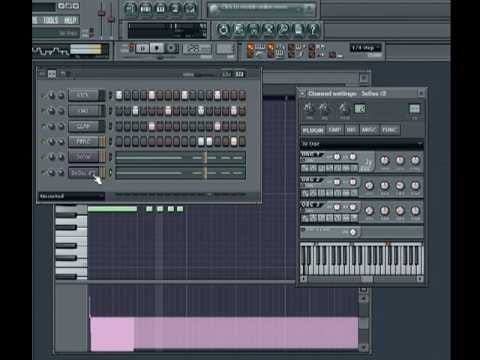The width and height of the screenshot is (480, 360).
Task: Open the TOOLS menu
Action: point(50,20)
